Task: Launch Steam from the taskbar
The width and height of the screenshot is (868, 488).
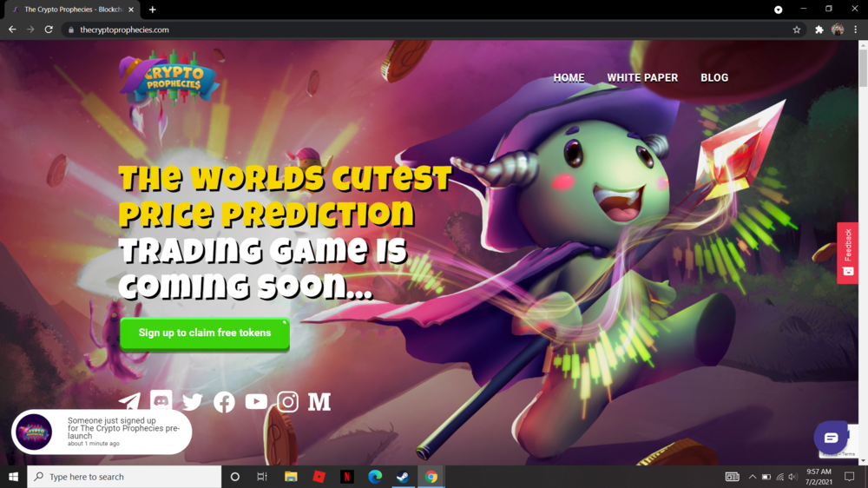Action: pos(403,477)
